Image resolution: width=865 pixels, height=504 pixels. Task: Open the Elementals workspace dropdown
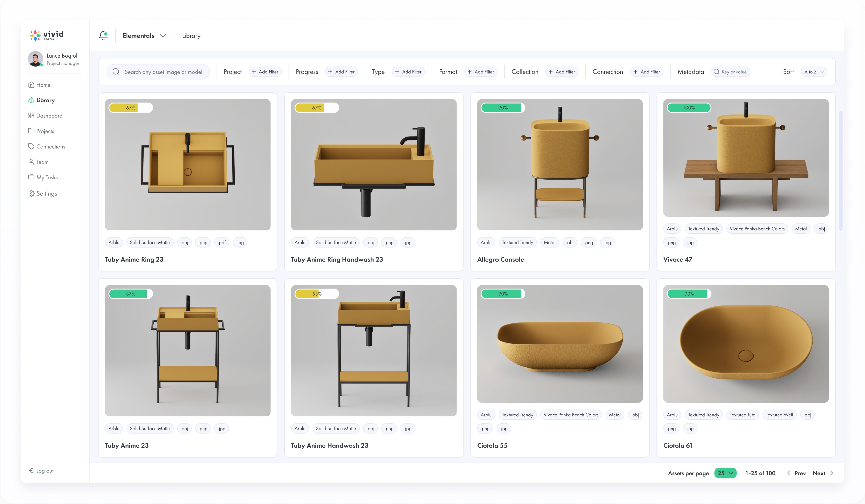tap(144, 36)
